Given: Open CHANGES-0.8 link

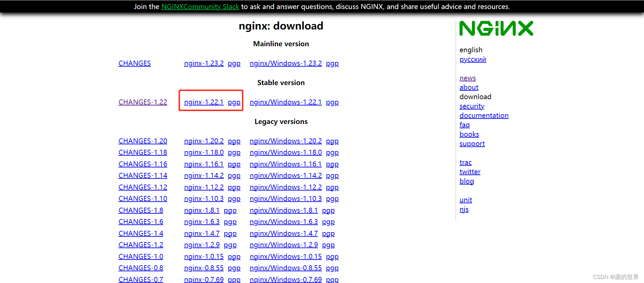Looking at the screenshot, I should 141,268.
